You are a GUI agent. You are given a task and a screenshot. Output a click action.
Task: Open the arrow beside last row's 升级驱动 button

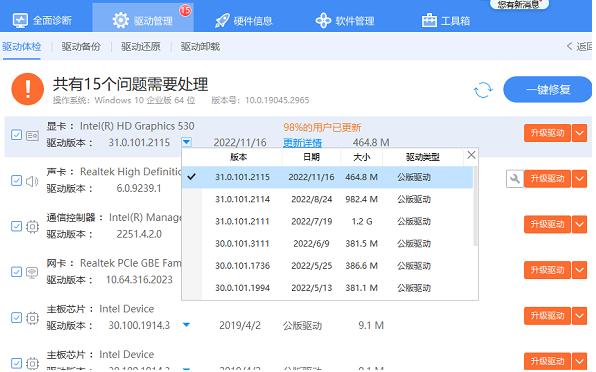point(579,361)
